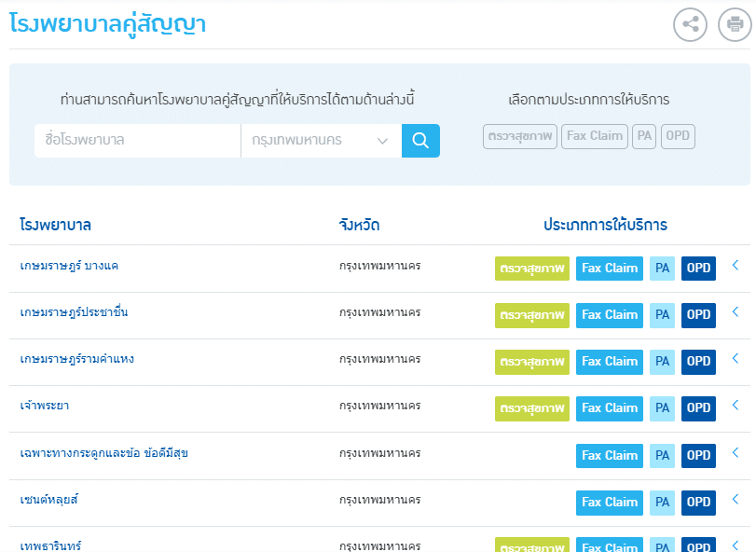Click the เลือกตามประเภทการให้บริการ label
The width and height of the screenshot is (756, 552).
point(589,100)
